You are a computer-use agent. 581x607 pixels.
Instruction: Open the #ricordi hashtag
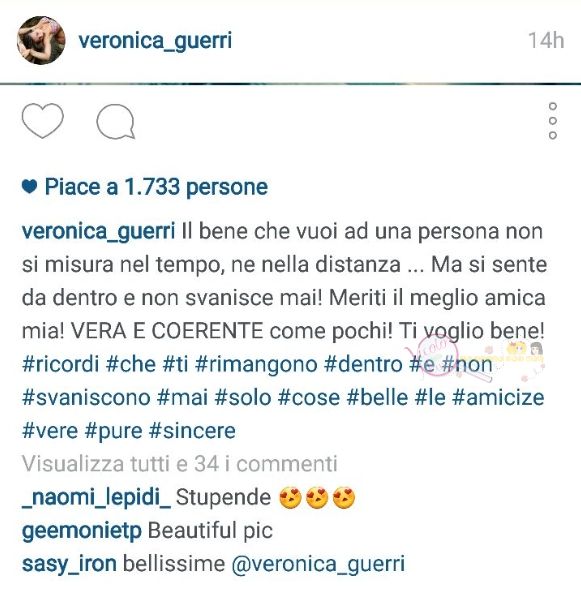click(x=61, y=364)
